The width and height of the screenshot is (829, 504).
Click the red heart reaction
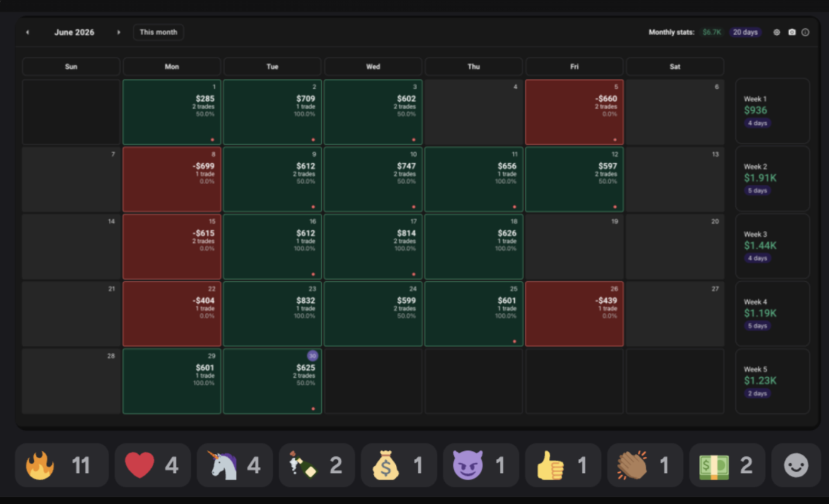(153, 465)
